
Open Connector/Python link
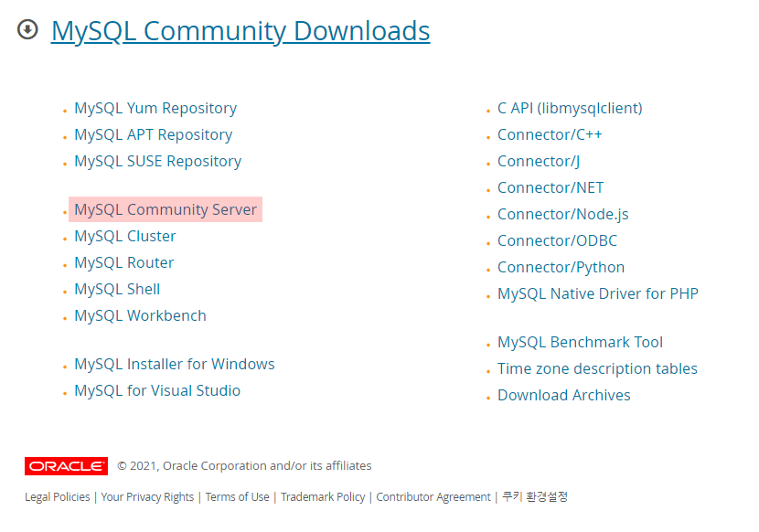pos(561,268)
